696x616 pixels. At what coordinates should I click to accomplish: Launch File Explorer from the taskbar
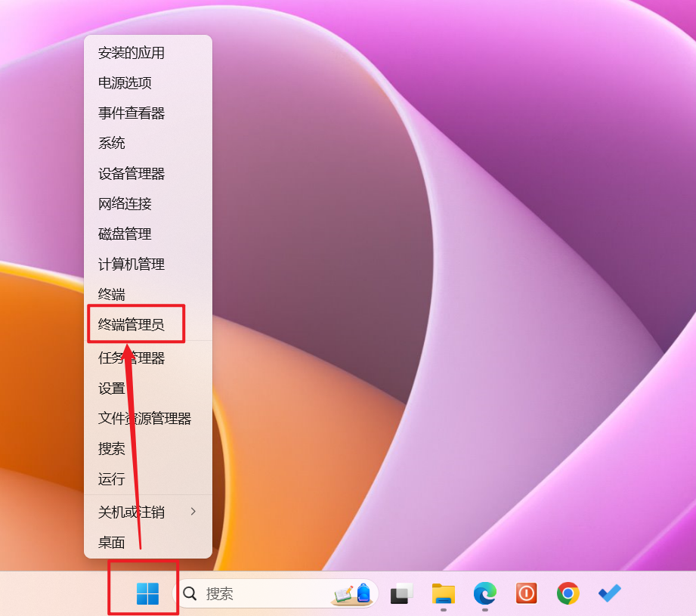pyautogui.click(x=444, y=594)
